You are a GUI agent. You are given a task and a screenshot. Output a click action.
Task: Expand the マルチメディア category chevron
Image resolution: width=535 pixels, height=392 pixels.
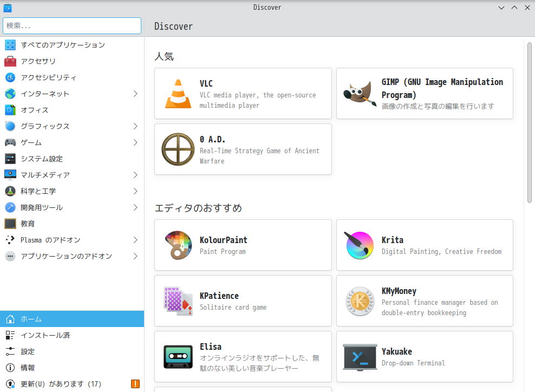click(135, 175)
